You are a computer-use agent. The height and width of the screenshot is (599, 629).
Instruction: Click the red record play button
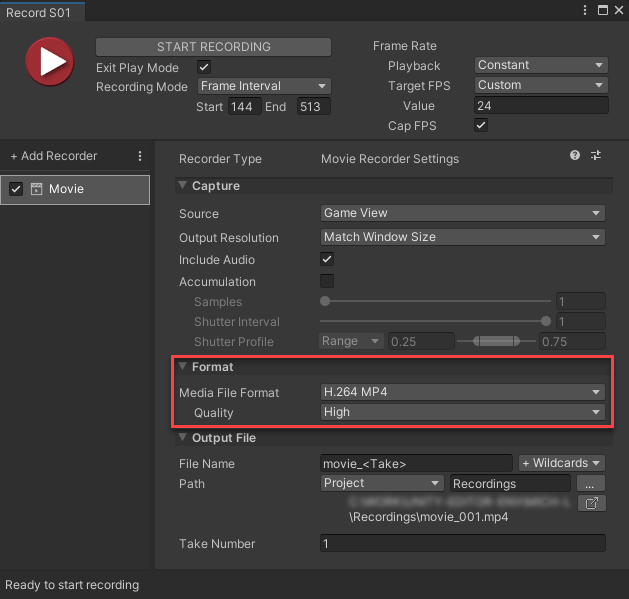pos(47,64)
